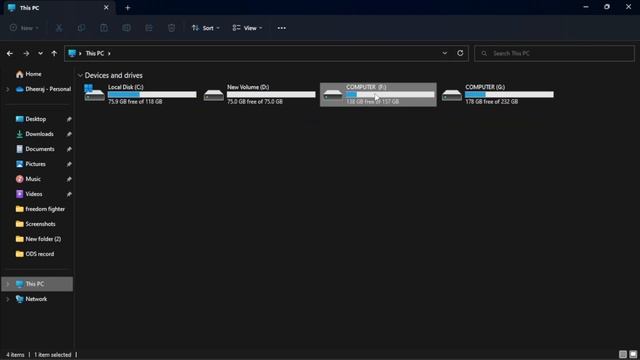Viewport: 640px width, 360px height.
Task: Expand This PC tree node
Action: 8,284
